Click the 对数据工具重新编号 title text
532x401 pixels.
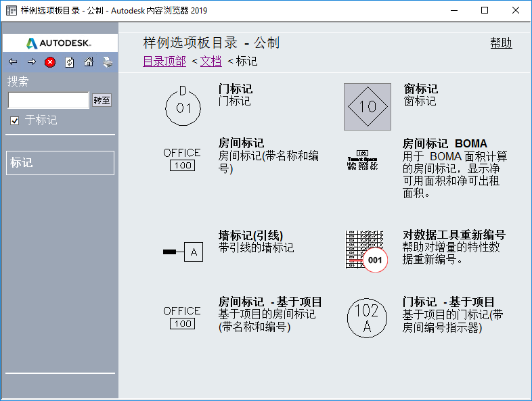pos(454,235)
